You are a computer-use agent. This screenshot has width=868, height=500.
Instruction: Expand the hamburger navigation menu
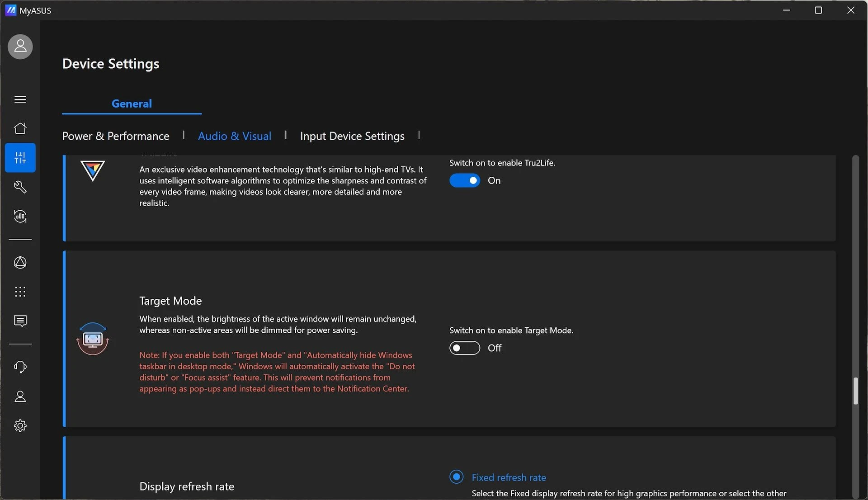[20, 99]
